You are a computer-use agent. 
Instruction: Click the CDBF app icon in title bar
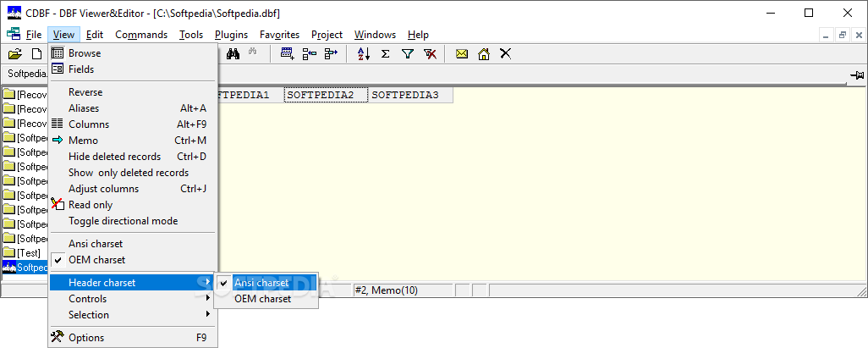pos(14,12)
